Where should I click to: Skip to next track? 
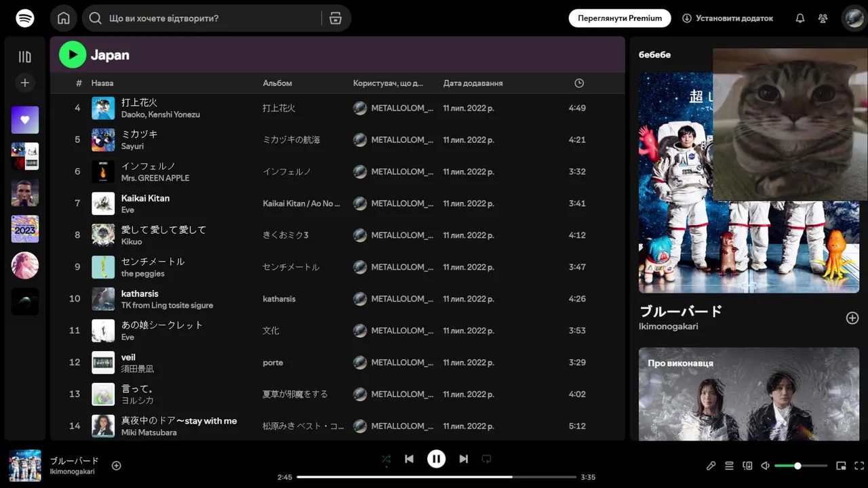pos(464,459)
